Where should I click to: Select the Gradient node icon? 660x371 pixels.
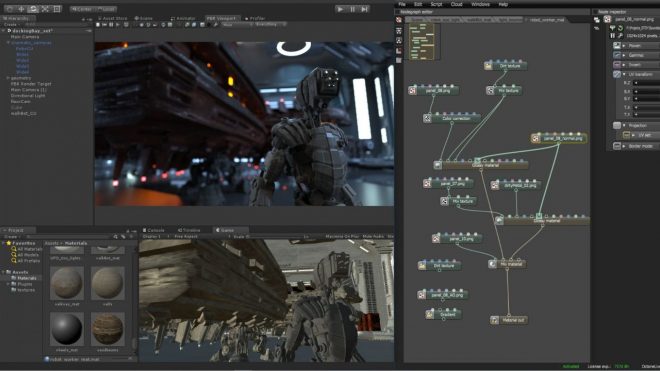coord(430,315)
